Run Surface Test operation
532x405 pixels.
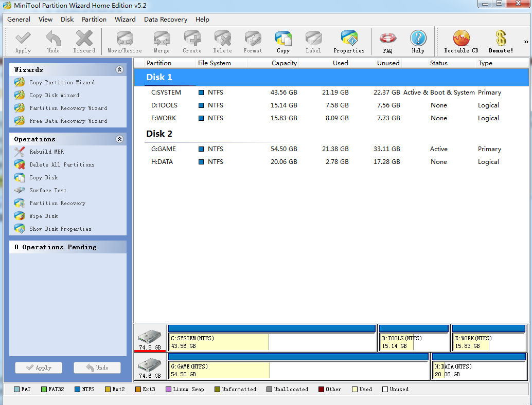click(x=48, y=190)
